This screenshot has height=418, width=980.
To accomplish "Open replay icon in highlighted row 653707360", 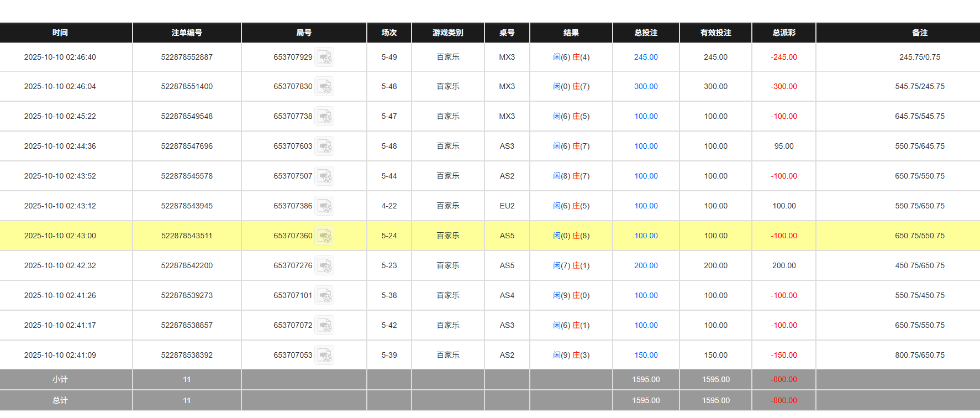I will point(324,236).
